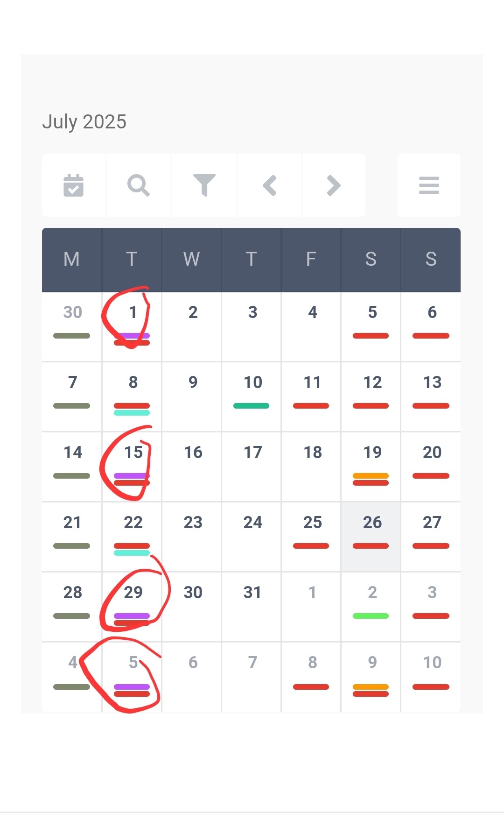
Task: Open the hamburger menu icon
Action: (x=429, y=185)
